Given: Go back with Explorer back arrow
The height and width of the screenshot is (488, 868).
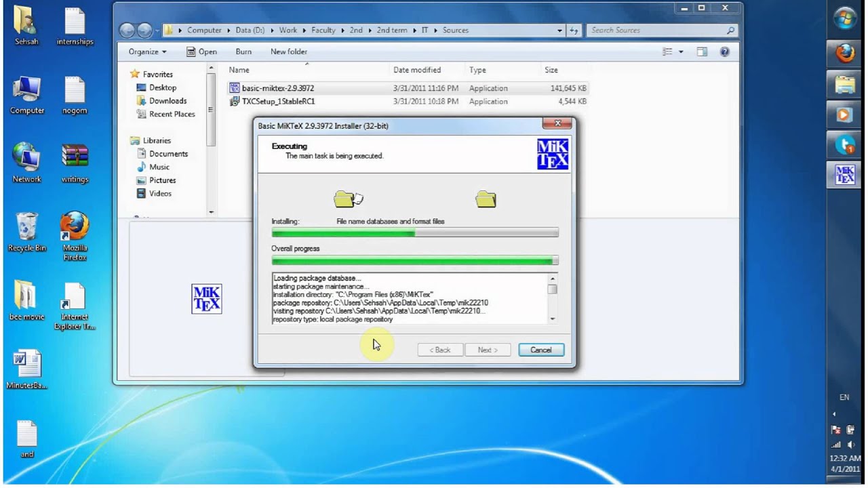Looking at the screenshot, I should (127, 30).
